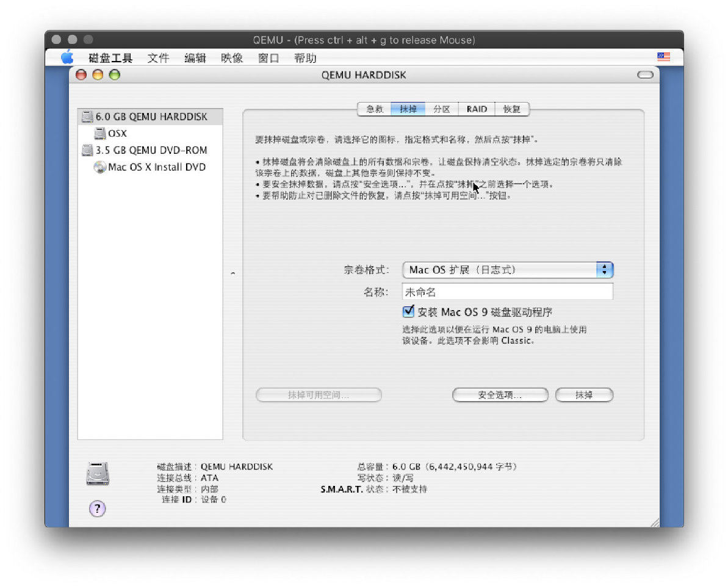Select the Mac OS X Install DVD disc icon
Screen dimensions: 728x586
(x=100, y=167)
